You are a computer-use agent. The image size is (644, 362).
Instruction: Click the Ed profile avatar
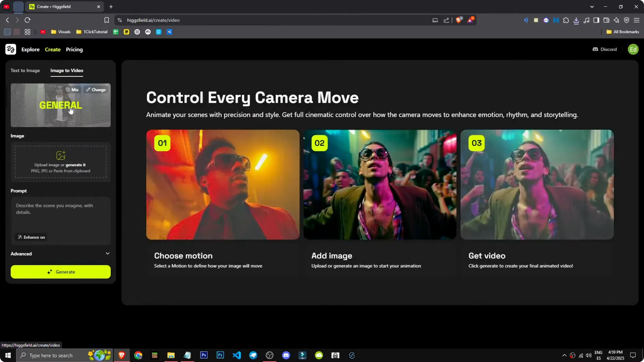coord(633,49)
